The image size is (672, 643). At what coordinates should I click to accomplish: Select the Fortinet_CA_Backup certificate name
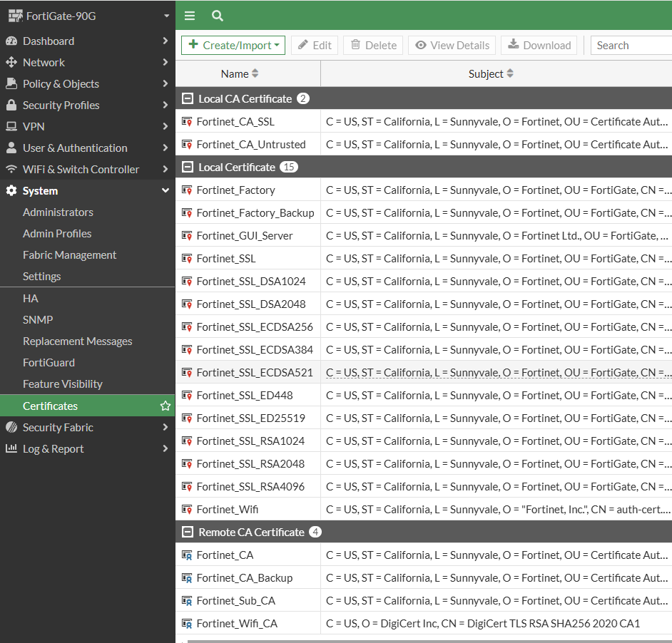pos(244,578)
